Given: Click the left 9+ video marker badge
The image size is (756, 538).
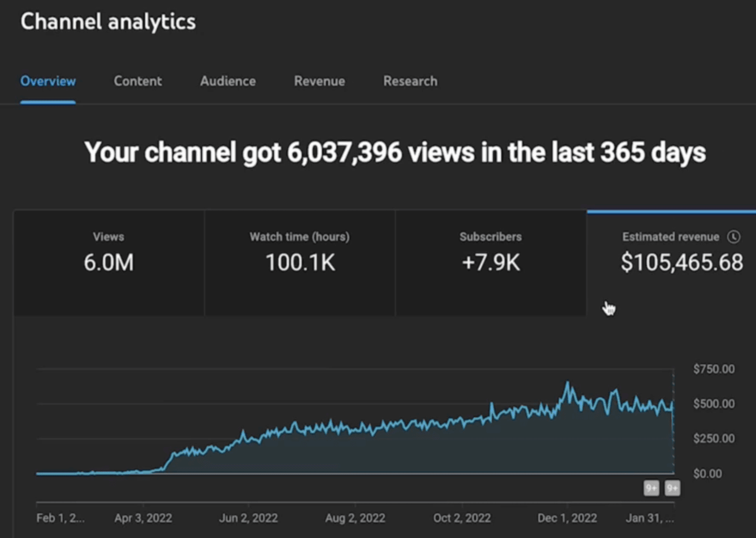Looking at the screenshot, I should (x=651, y=488).
